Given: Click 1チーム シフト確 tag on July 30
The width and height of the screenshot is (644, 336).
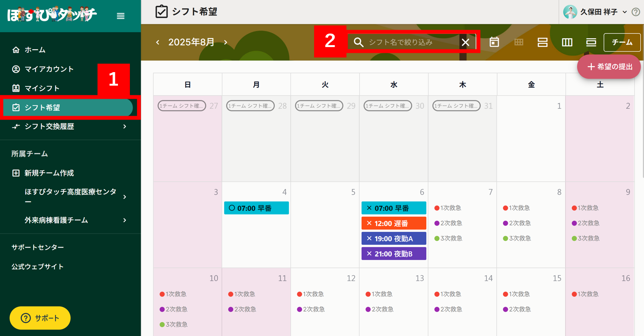Looking at the screenshot, I should (x=388, y=106).
